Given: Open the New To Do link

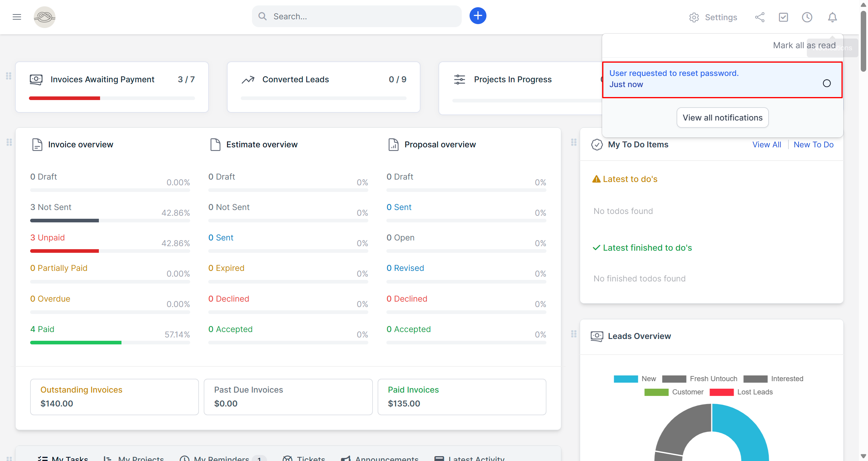Looking at the screenshot, I should pos(814,144).
